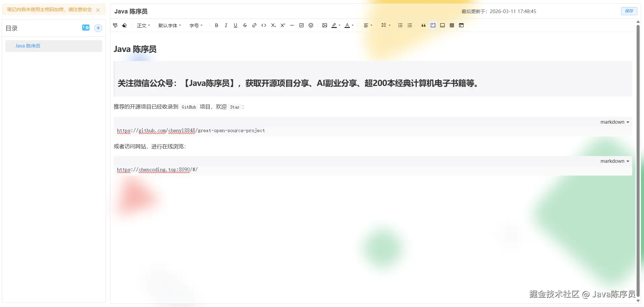Image resolution: width=644 pixels, height=307 pixels.
Task: Open the emoji picker
Action: [311, 25]
